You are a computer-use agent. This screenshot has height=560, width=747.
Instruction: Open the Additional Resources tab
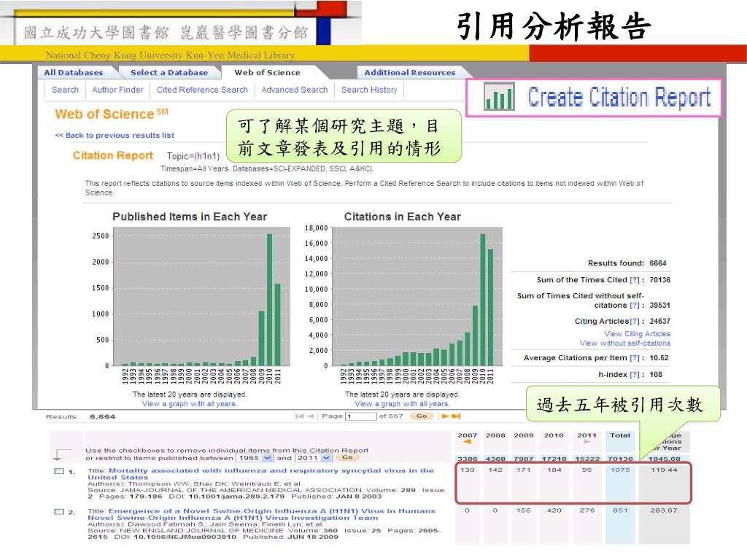(x=410, y=73)
